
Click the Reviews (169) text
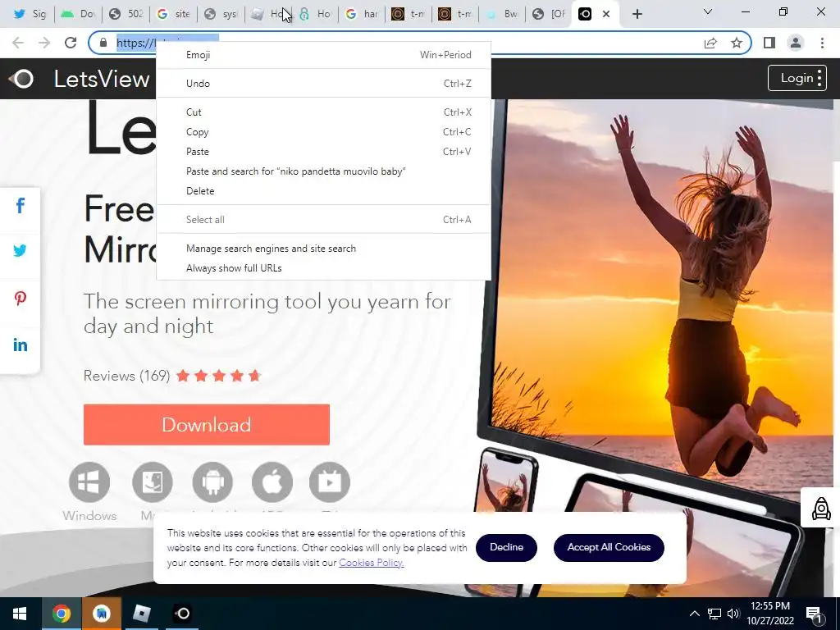126,376
